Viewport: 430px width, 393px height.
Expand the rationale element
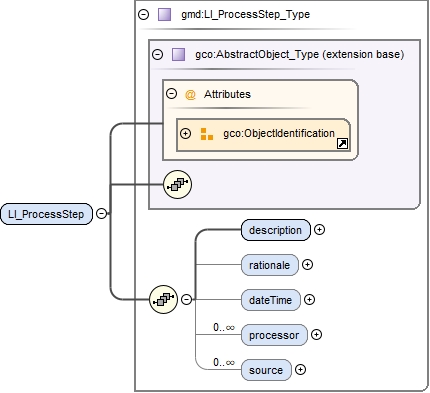pyautogui.click(x=307, y=265)
